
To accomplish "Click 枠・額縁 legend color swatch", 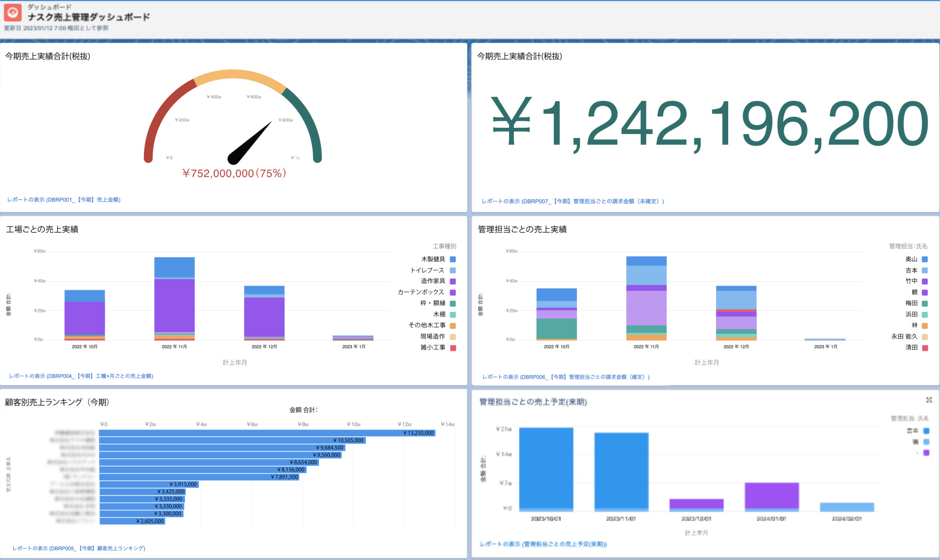I will click(x=453, y=304).
